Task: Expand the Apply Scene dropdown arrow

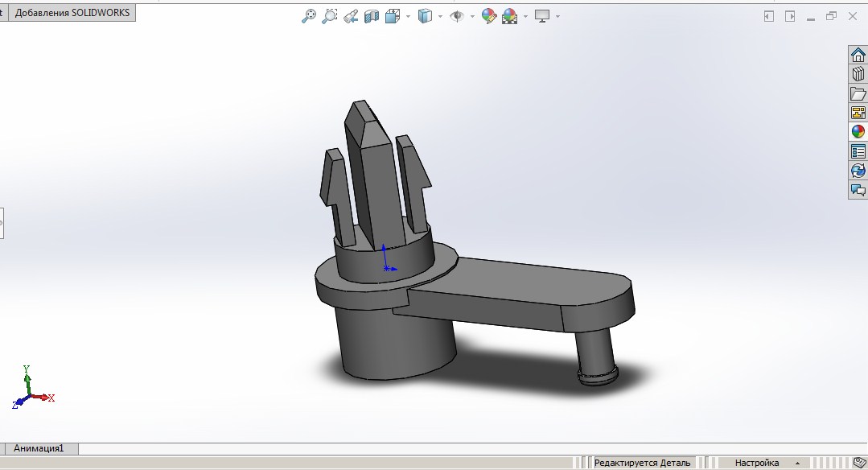Action: [525, 17]
